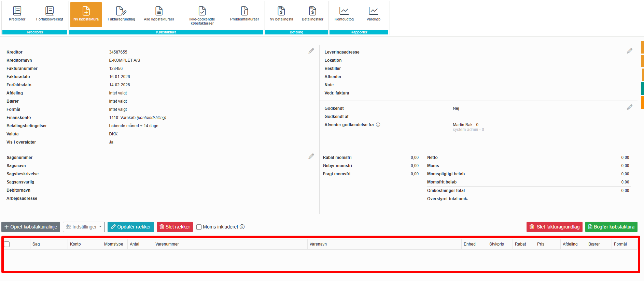This screenshot has width=644, height=281.
Task: Switch to Ny købsfaktura tab
Action: tap(86, 15)
